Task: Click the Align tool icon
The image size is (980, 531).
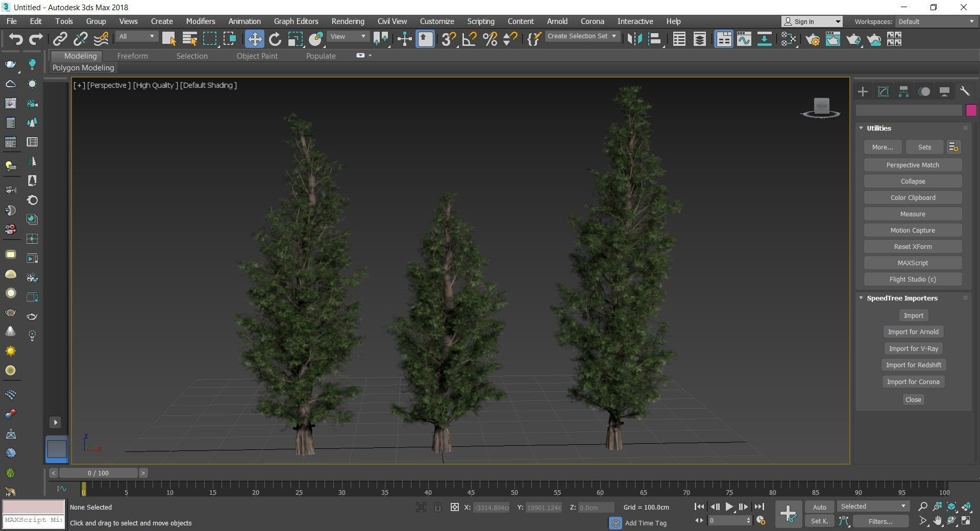Action: click(x=655, y=39)
